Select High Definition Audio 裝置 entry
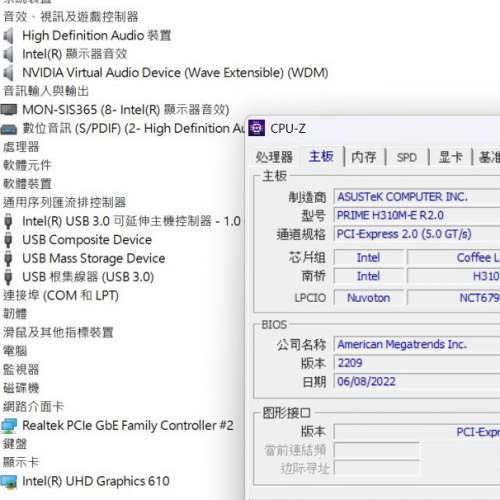 click(97, 36)
